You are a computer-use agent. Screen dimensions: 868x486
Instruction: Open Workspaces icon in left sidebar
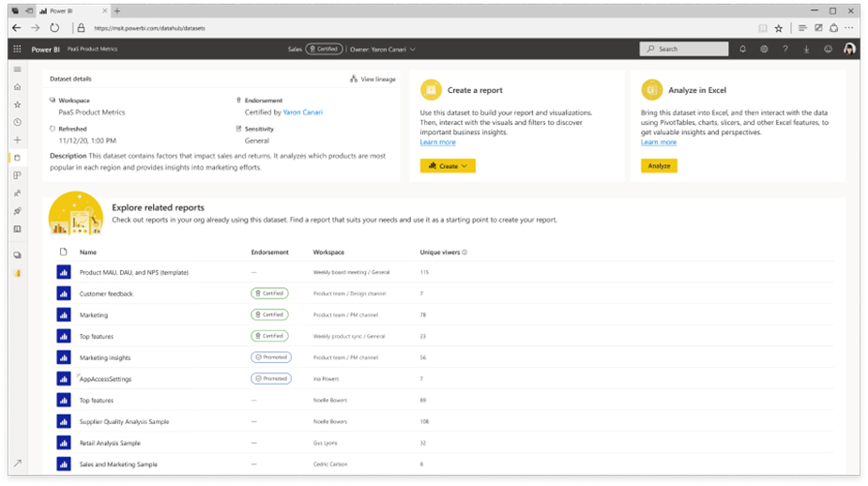tap(18, 255)
